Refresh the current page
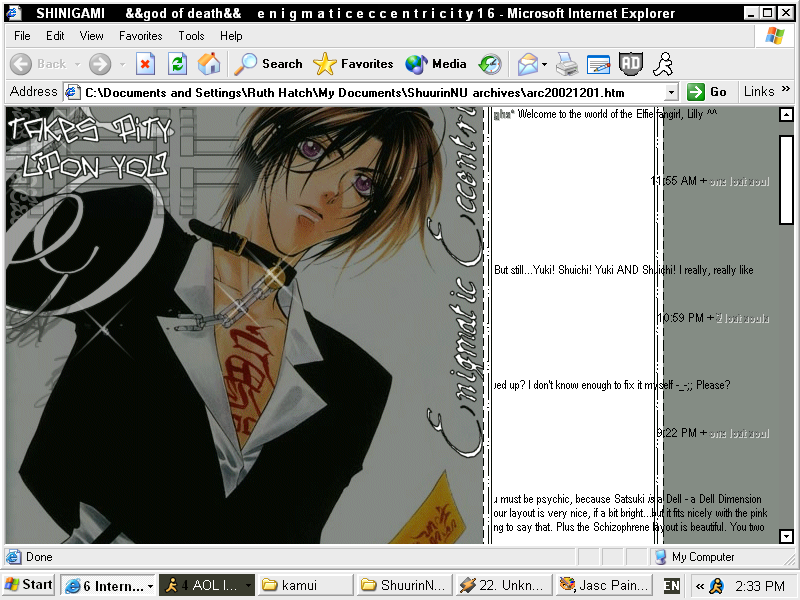The image size is (800, 600). pyautogui.click(x=177, y=64)
